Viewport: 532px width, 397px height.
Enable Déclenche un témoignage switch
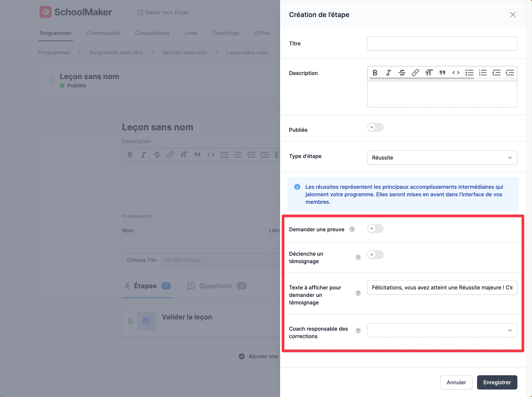point(375,255)
